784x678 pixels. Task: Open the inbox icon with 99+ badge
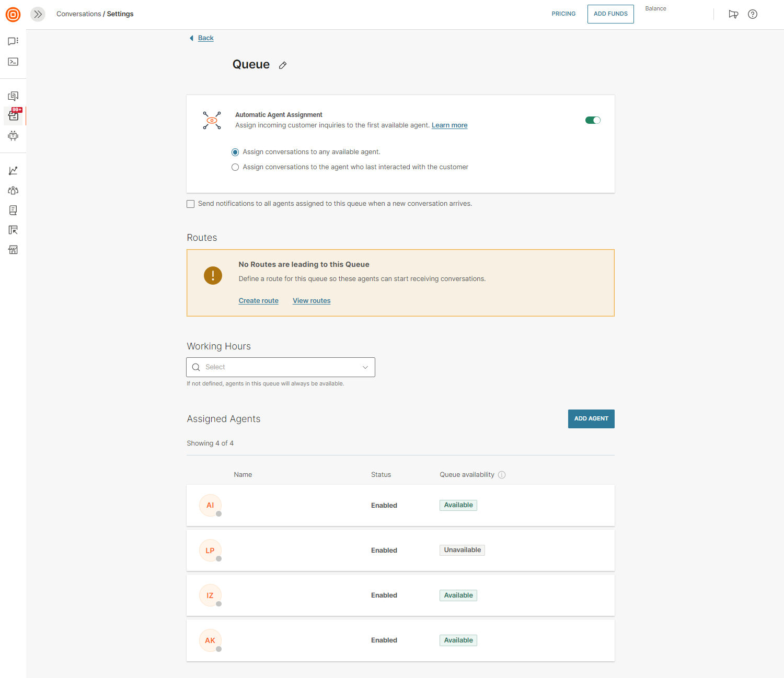pyautogui.click(x=14, y=115)
